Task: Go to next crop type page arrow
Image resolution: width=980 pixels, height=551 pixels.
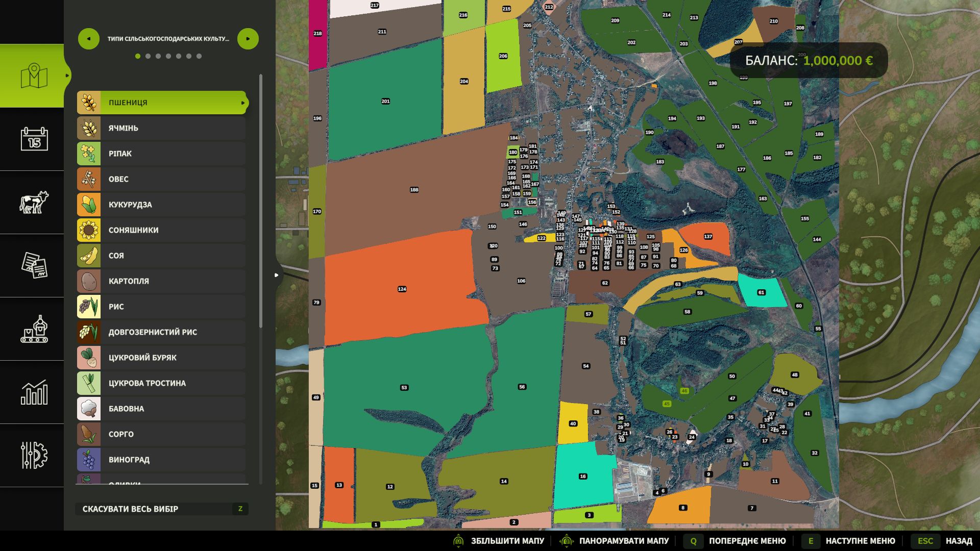Action: coord(248,39)
